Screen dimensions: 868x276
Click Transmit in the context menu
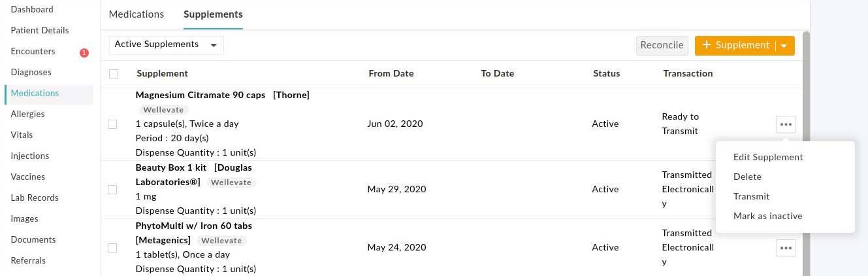click(751, 197)
